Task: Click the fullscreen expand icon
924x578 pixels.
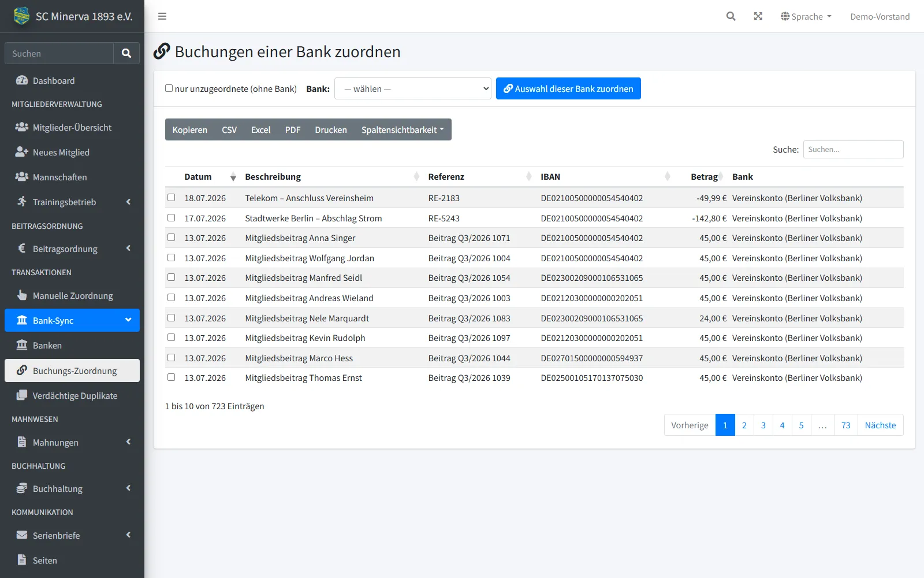Action: [x=758, y=16]
